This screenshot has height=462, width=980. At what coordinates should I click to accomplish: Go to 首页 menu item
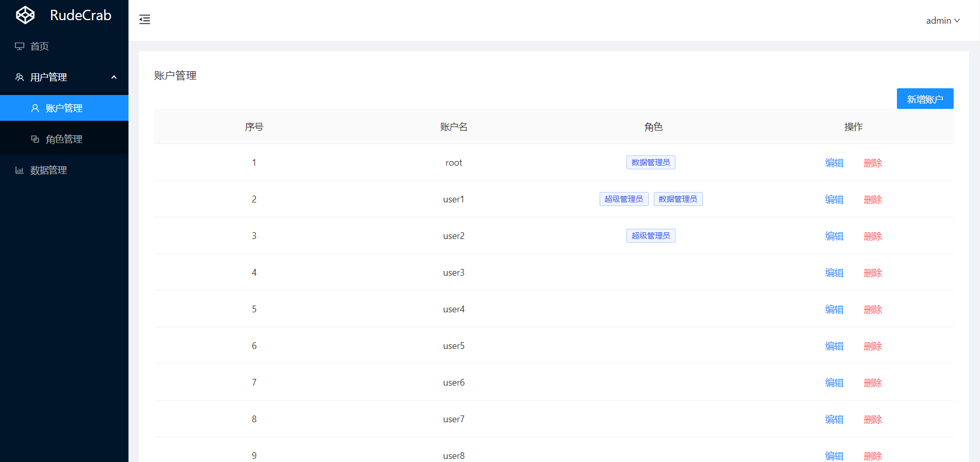[x=64, y=46]
